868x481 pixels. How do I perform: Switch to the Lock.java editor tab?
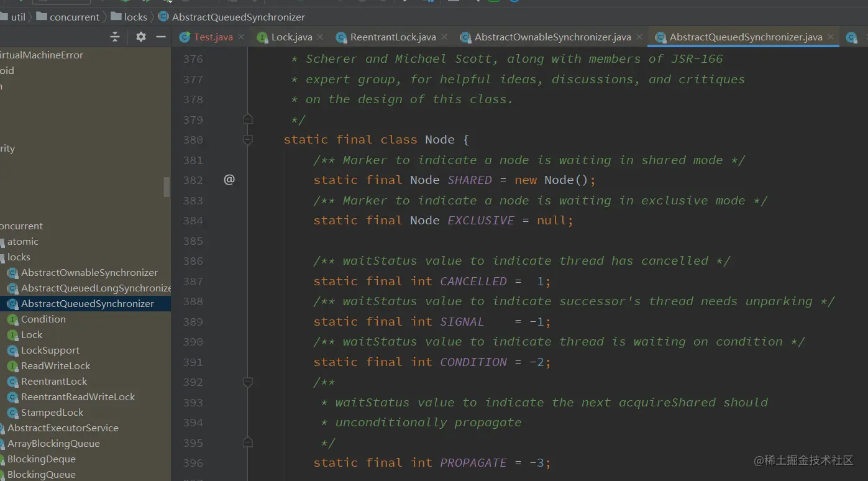(291, 37)
